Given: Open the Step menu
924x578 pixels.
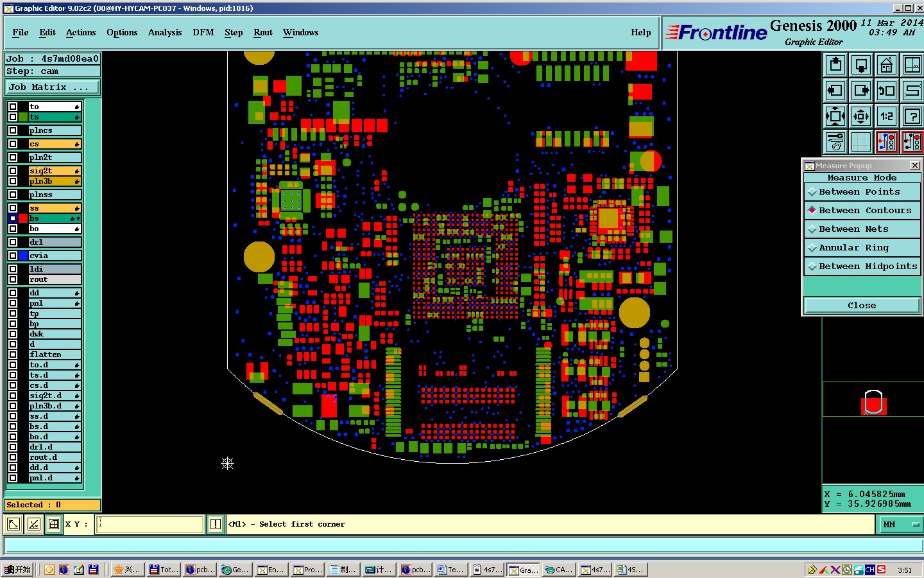Looking at the screenshot, I should (x=234, y=32).
